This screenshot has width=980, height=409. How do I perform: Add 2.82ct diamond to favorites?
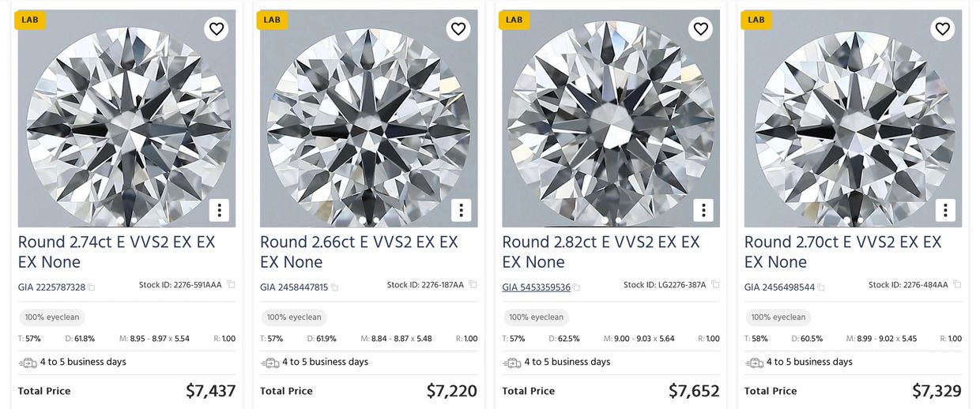(x=700, y=29)
